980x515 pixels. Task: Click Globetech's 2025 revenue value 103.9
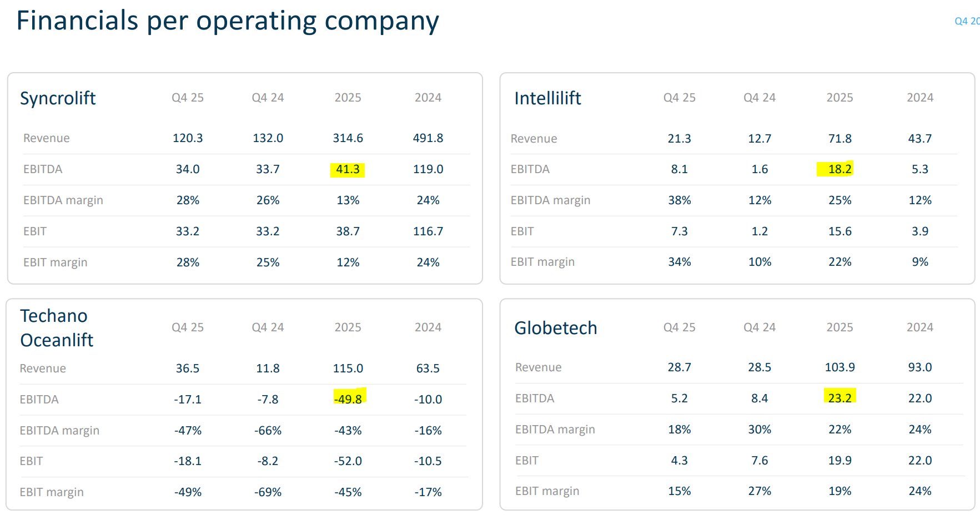839,367
